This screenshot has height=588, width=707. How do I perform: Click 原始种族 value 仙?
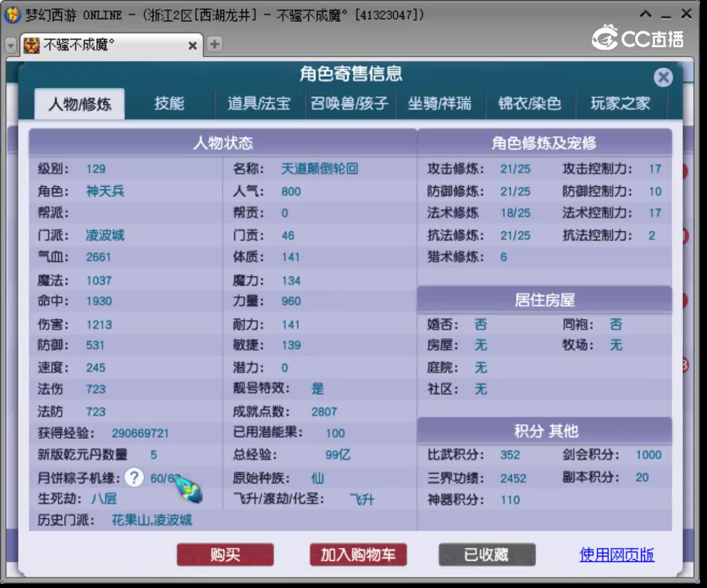(318, 478)
